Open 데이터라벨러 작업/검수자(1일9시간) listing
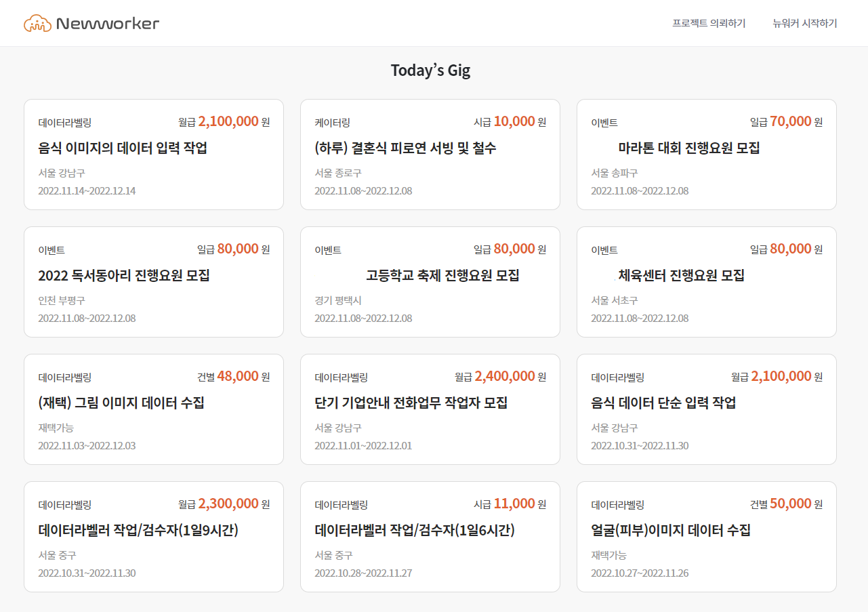The height and width of the screenshot is (612, 868). [x=138, y=530]
